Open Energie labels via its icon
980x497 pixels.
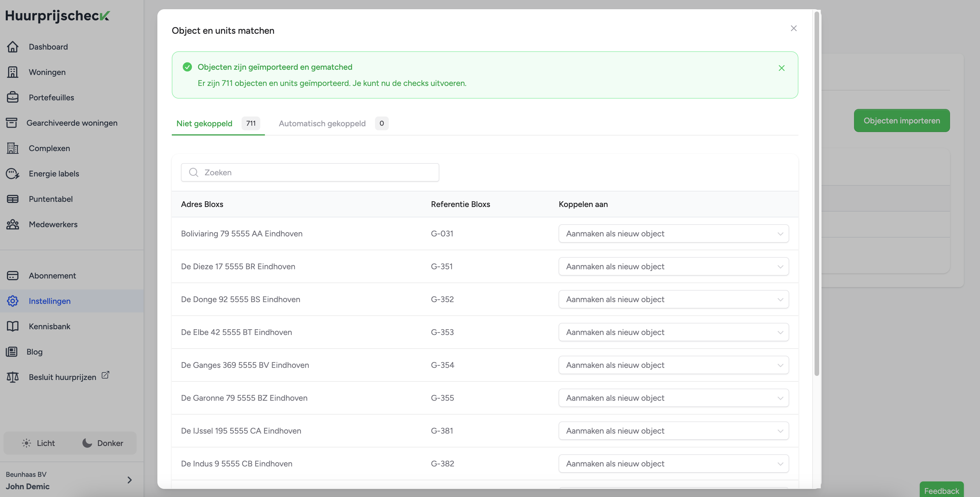tap(13, 174)
